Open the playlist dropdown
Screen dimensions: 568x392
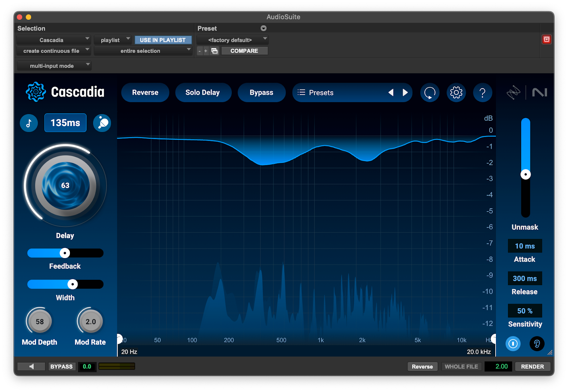click(x=113, y=40)
